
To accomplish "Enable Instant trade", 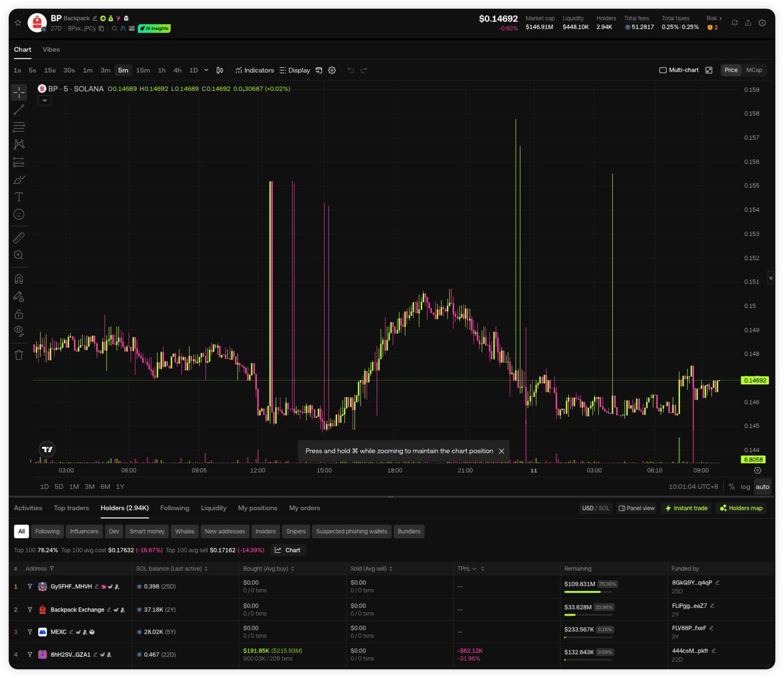I will tap(686, 508).
